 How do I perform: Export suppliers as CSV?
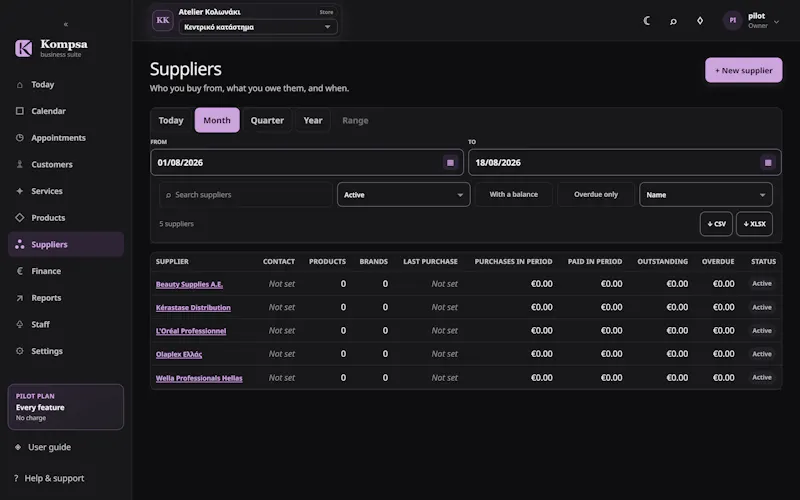click(x=716, y=224)
